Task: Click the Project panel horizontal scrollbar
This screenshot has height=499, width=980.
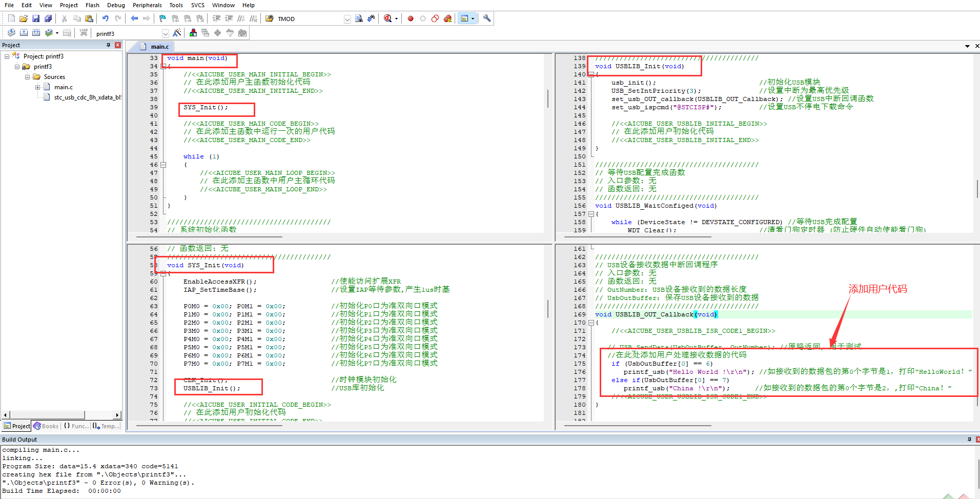Action: pos(62,415)
